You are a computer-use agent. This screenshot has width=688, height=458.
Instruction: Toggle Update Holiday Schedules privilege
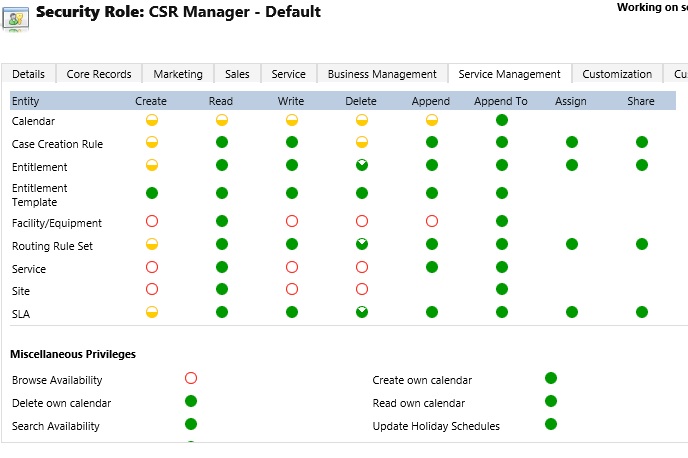(551, 424)
